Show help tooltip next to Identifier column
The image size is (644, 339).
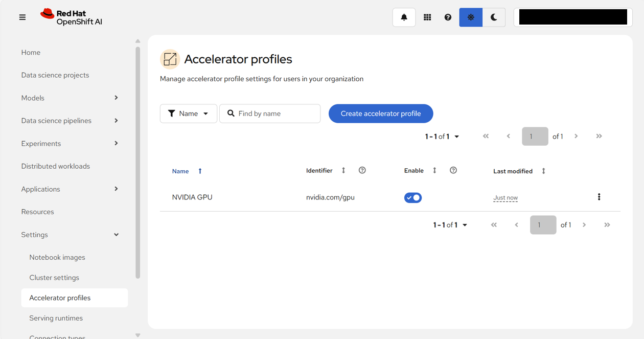(x=362, y=170)
